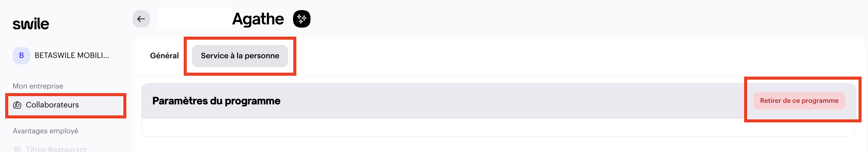Open Titres-Restaurant in the sidebar
868x152 pixels.
point(56,149)
